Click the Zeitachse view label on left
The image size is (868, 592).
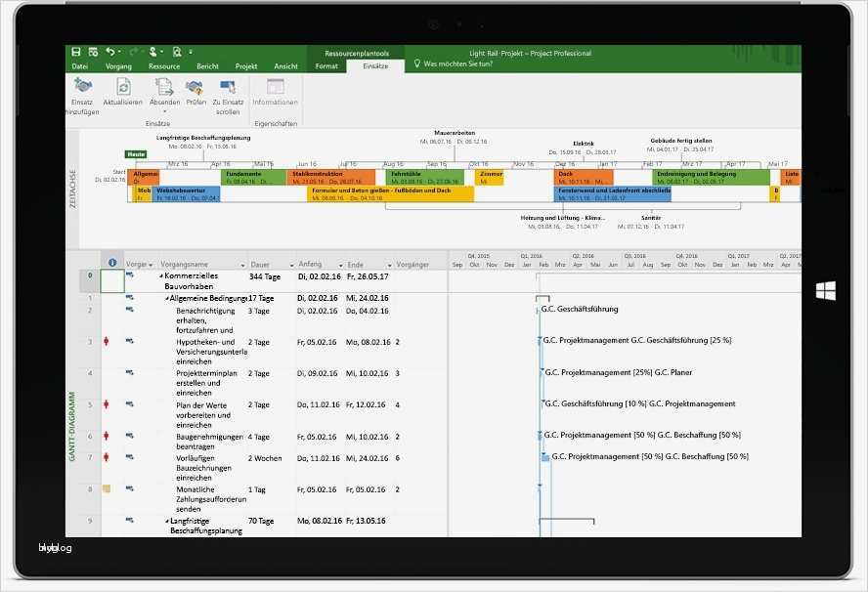[72, 190]
